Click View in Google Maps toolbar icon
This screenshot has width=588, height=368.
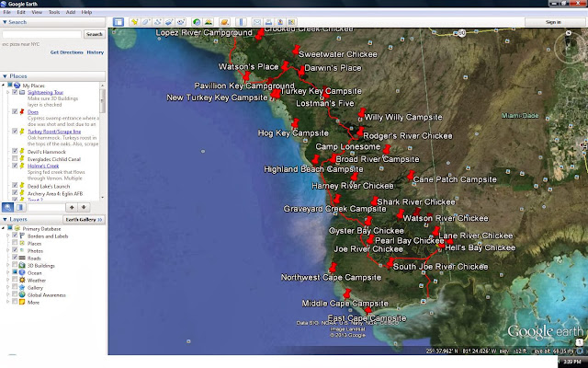[292, 22]
